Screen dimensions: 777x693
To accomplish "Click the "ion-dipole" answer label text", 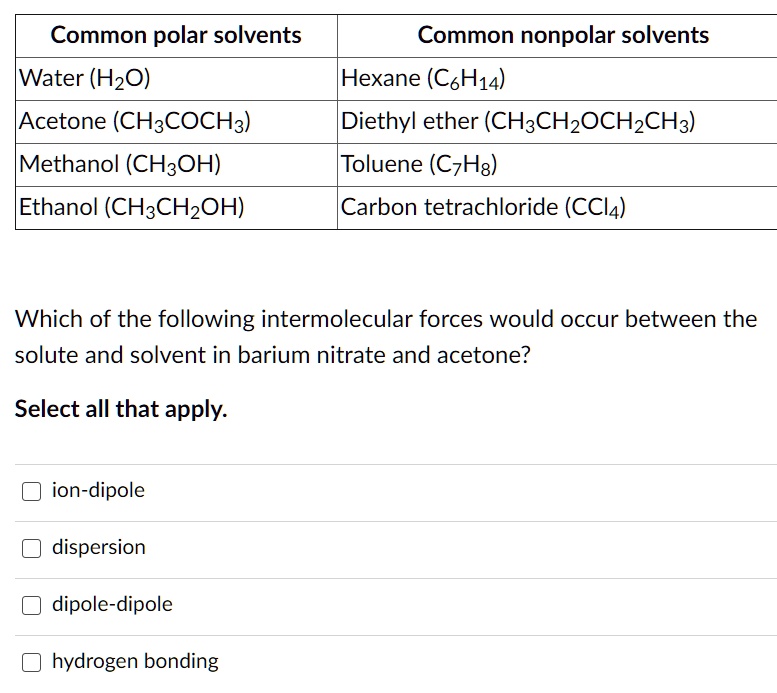I will coord(98,490).
